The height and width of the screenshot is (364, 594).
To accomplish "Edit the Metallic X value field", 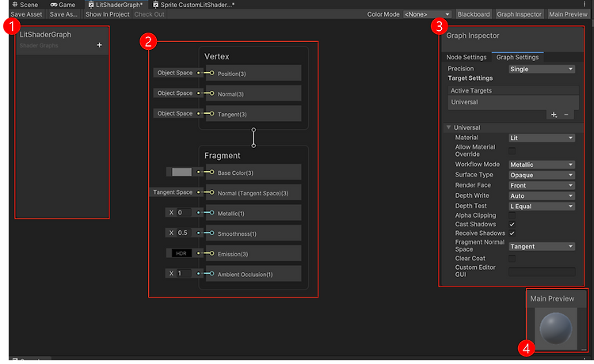I will [184, 213].
